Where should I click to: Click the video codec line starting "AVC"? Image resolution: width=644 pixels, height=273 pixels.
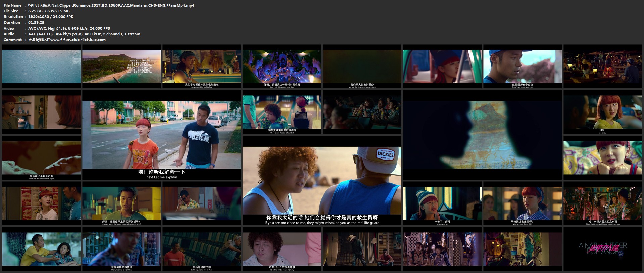pos(69,28)
